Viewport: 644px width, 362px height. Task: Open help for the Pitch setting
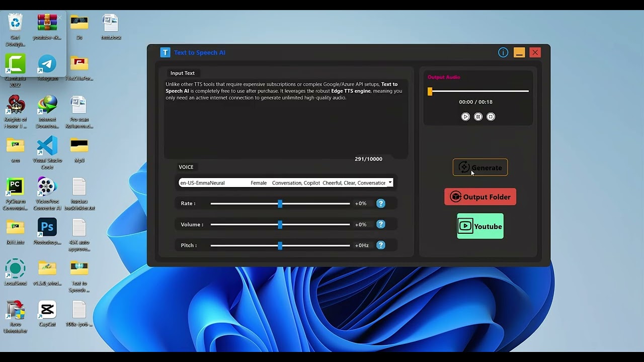pyautogui.click(x=381, y=245)
